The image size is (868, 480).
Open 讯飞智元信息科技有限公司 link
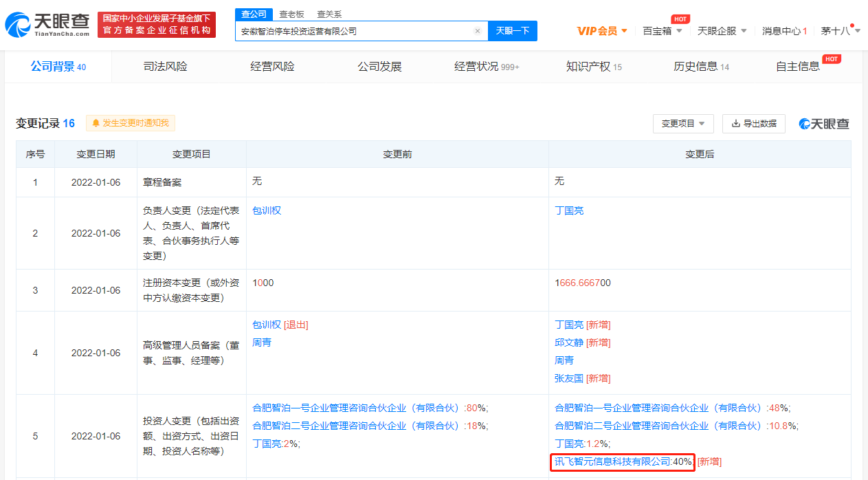tap(613, 461)
